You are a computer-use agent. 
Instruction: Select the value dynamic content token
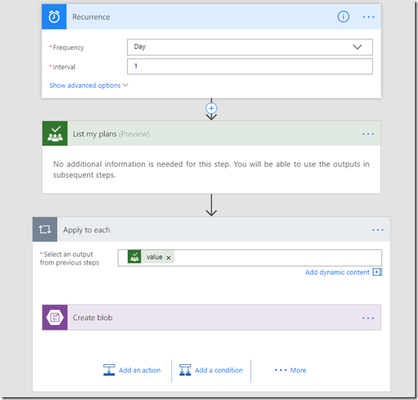point(151,257)
